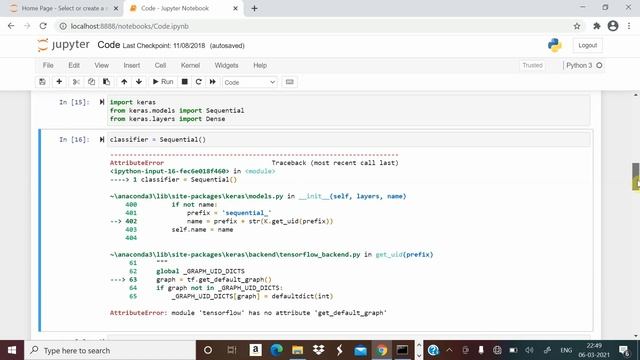The width and height of the screenshot is (640, 360).
Task: Interrupt the kernel with stop icon
Action: (x=184, y=82)
